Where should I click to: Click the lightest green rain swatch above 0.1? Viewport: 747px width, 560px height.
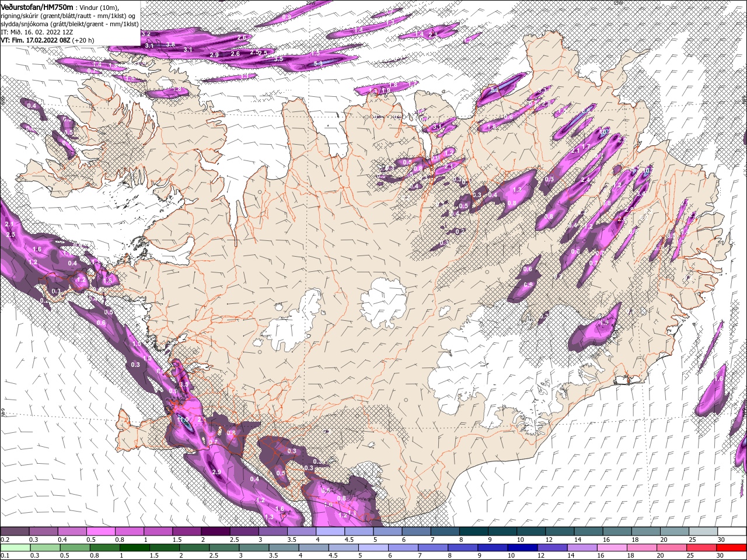15,548
